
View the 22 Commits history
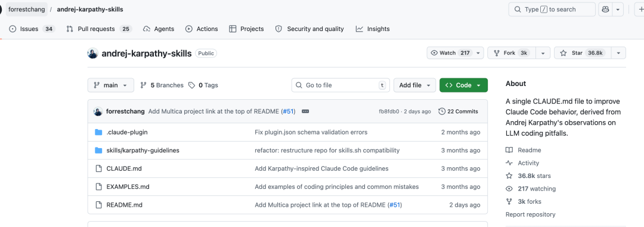(x=459, y=112)
